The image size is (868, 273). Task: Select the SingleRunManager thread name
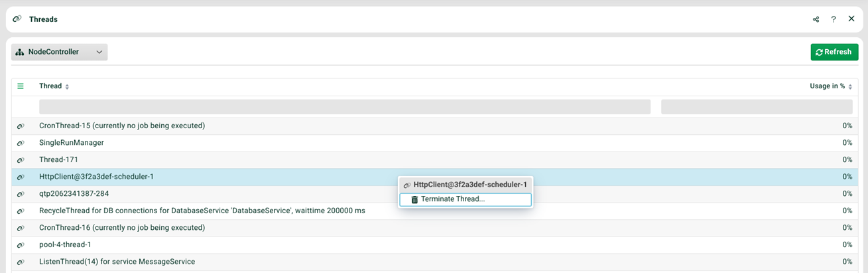(72, 142)
